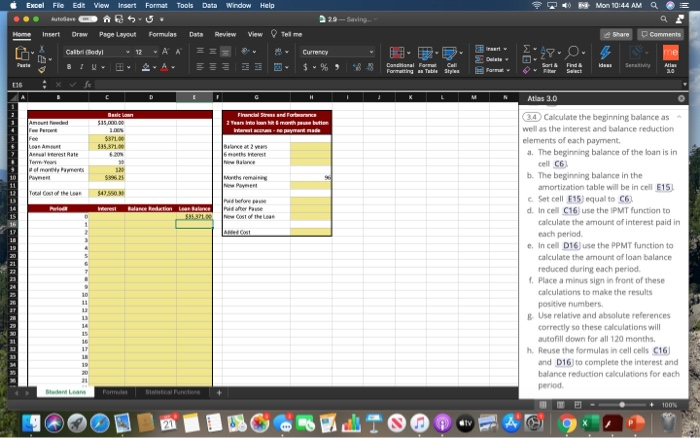Open the Review ribbon tab

point(225,34)
